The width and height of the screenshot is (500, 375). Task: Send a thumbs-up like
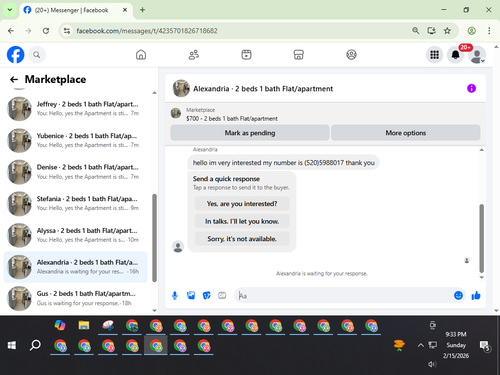tap(476, 295)
